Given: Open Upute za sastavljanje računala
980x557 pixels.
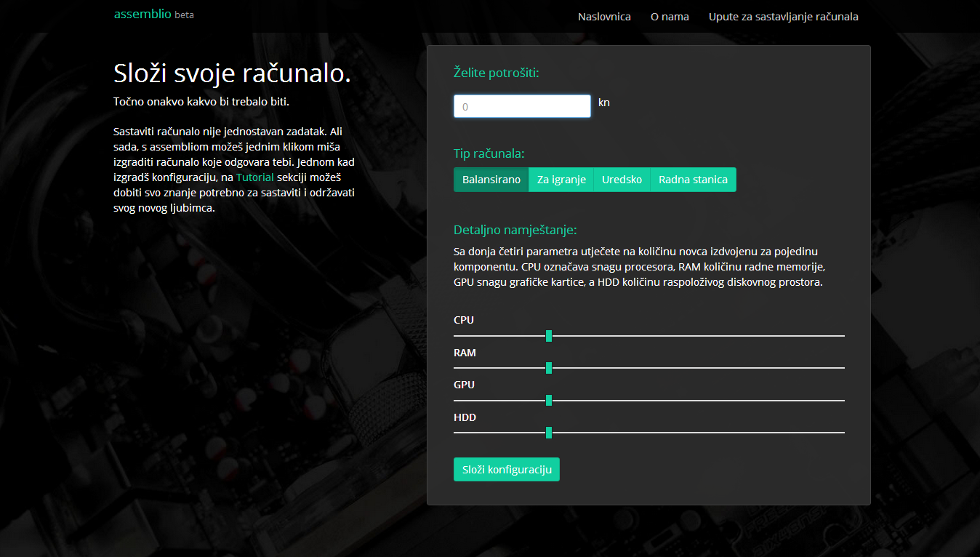Looking at the screenshot, I should (x=783, y=17).
